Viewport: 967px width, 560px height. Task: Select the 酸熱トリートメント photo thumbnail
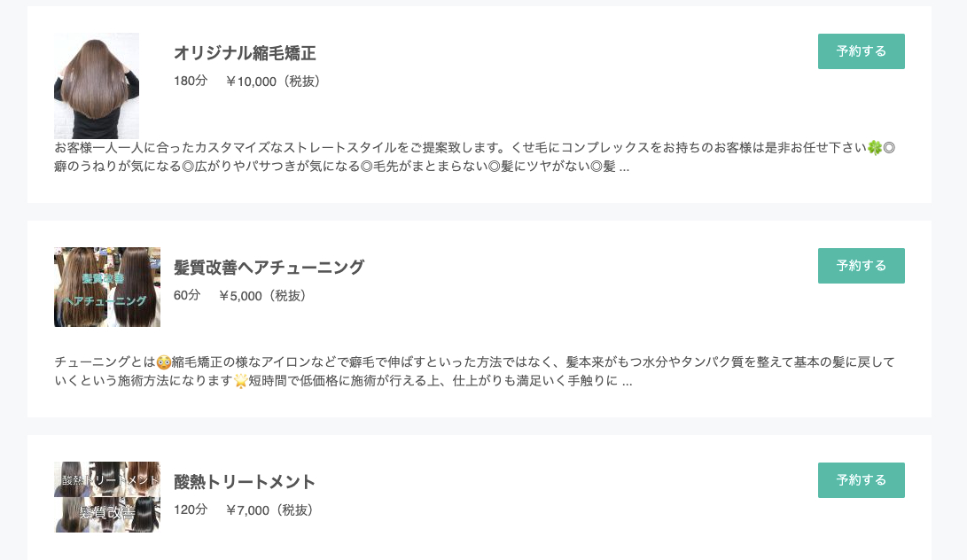(x=106, y=496)
